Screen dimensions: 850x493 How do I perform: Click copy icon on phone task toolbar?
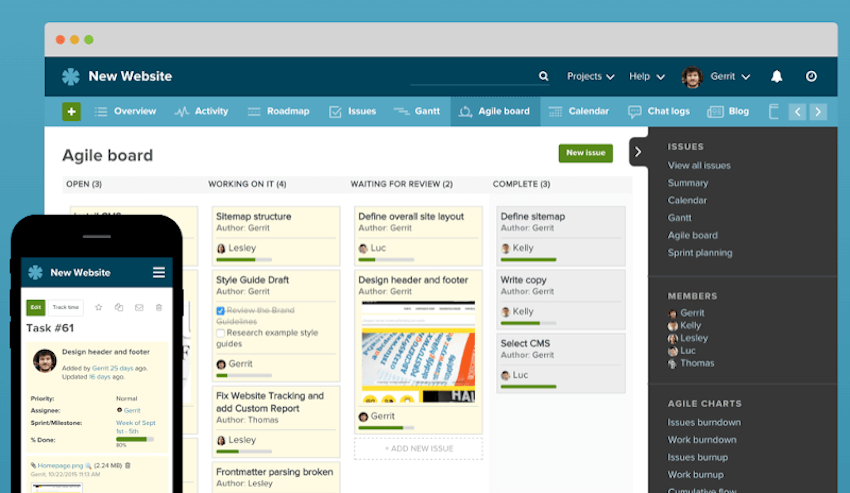(119, 308)
